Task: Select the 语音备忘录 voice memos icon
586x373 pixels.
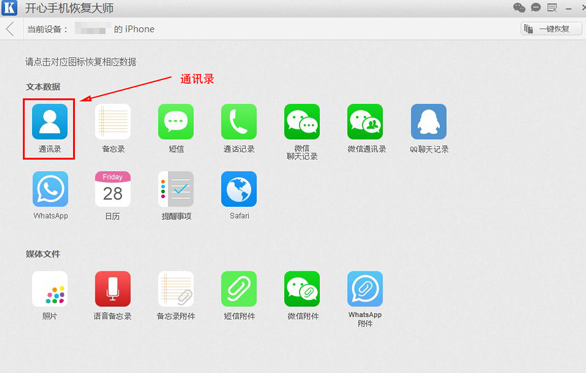Action: (x=113, y=289)
